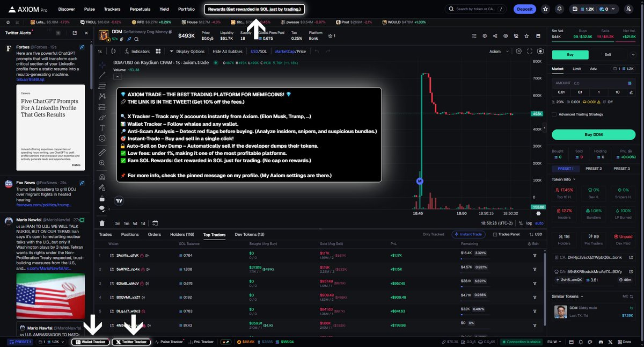The height and width of the screenshot is (347, 644).
Task: Select the PRESET 2 tab
Action: coord(593,169)
